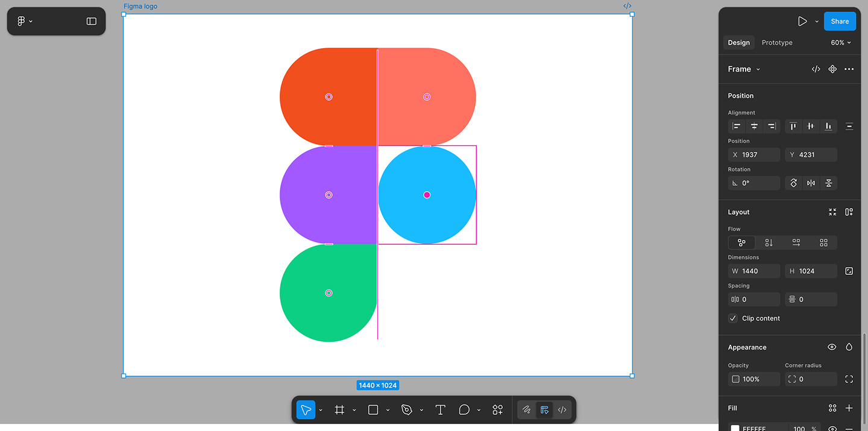Image resolution: width=868 pixels, height=431 pixels.
Task: Open shape tools chevron next to Rectangle
Action: click(x=388, y=410)
